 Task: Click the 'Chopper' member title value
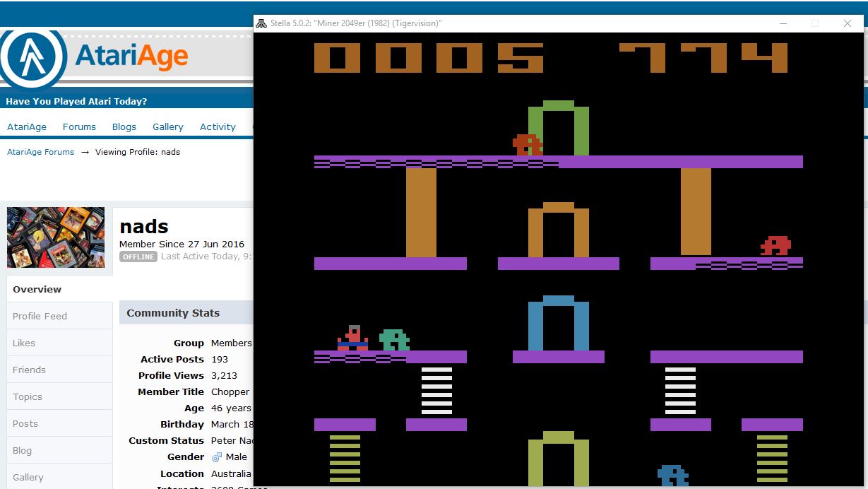[x=230, y=391]
